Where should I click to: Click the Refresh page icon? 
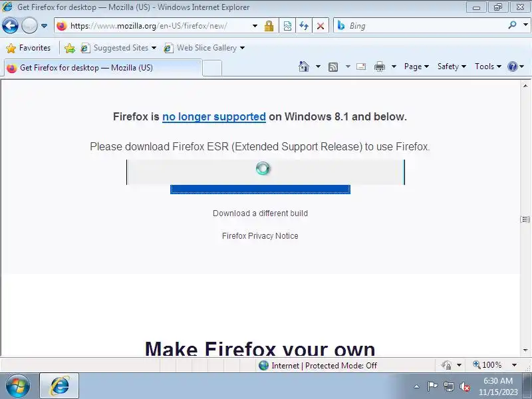304,26
